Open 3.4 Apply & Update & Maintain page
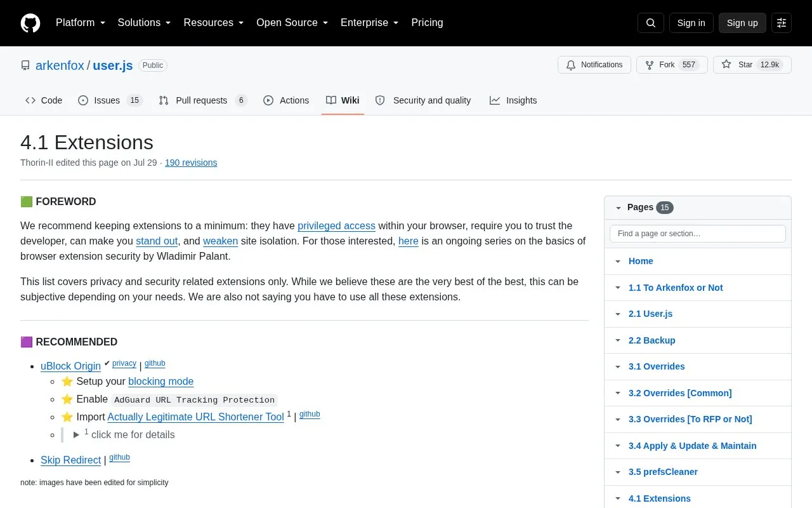The image size is (812, 508). point(692,446)
